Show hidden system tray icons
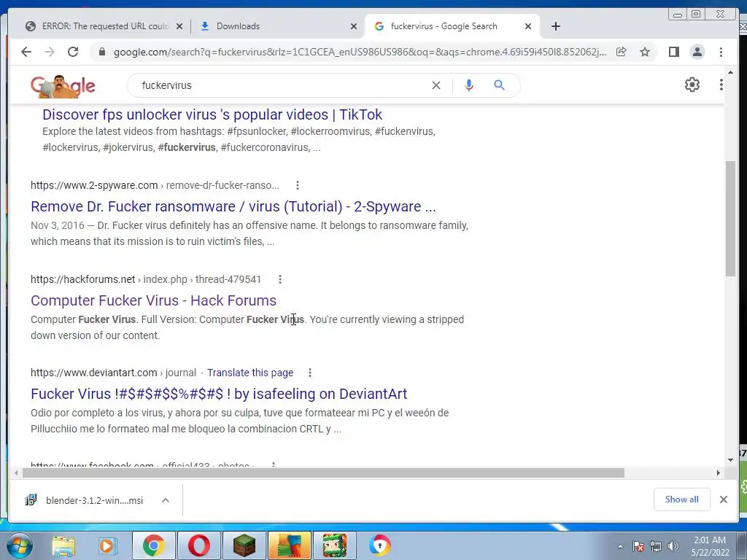This screenshot has height=560, width=747. coord(620,547)
